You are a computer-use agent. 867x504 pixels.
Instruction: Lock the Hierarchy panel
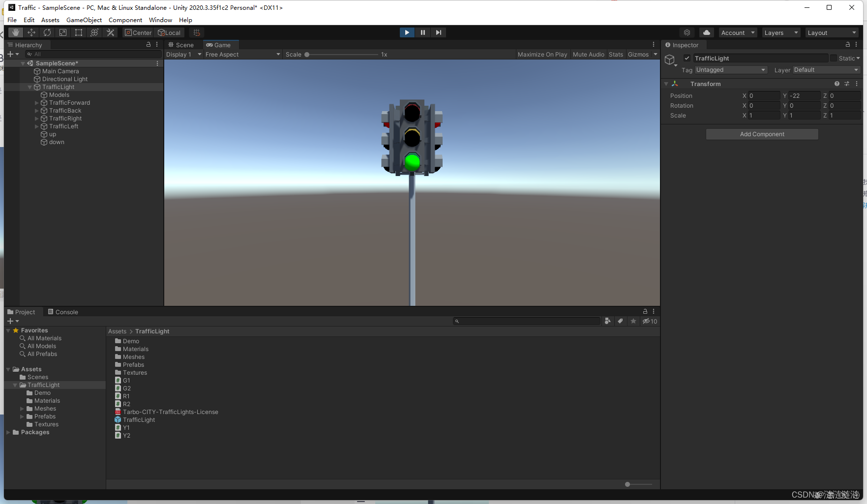[x=149, y=45]
